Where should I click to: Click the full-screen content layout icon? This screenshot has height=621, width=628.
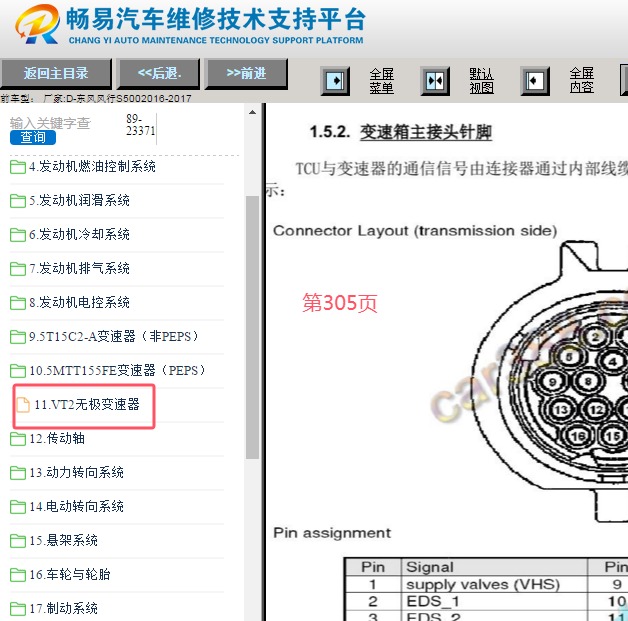coord(535,81)
